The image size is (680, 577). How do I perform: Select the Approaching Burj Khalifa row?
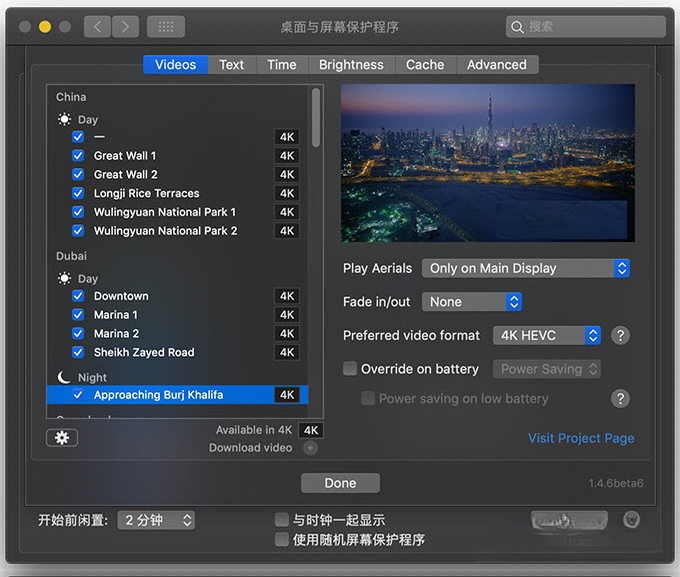[x=177, y=395]
